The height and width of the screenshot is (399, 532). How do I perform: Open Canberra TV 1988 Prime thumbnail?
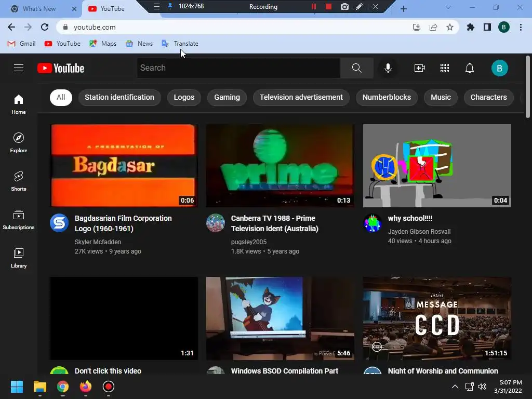coord(280,166)
